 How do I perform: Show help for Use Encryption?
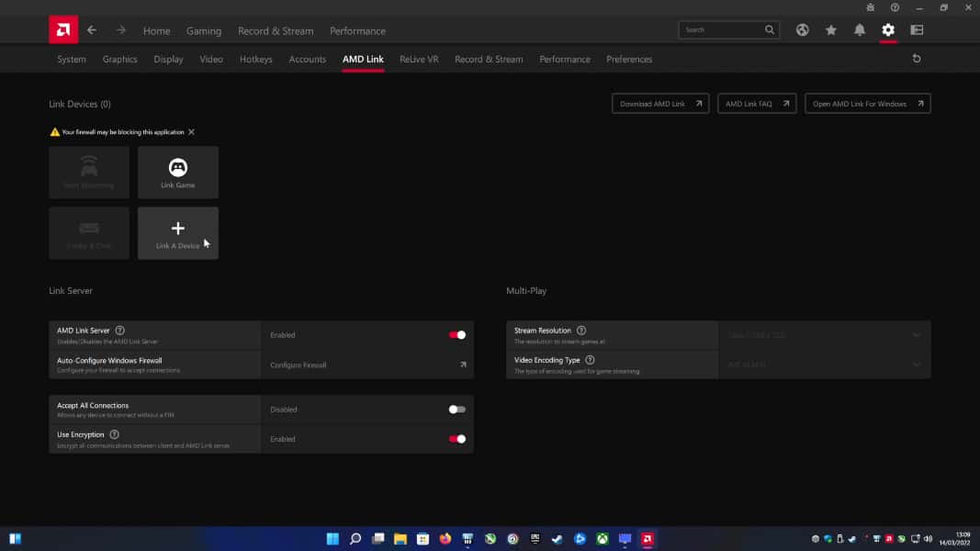pyautogui.click(x=115, y=434)
